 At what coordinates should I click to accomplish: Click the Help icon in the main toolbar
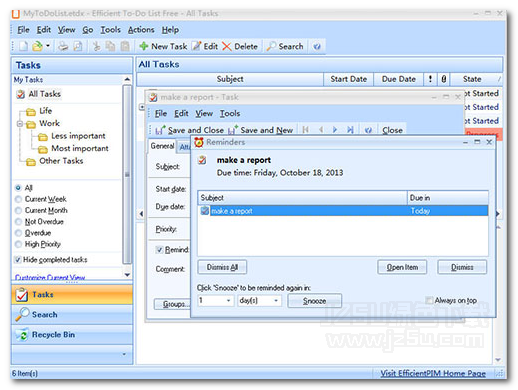pyautogui.click(x=317, y=46)
